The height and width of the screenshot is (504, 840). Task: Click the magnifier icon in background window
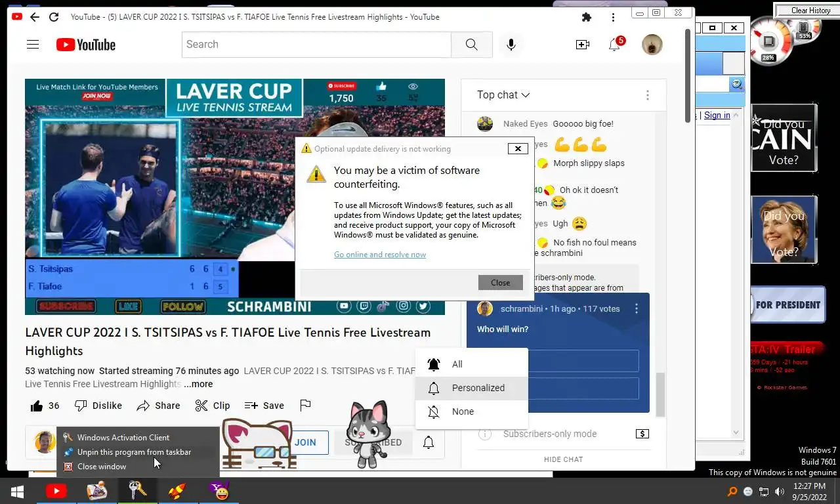737,84
